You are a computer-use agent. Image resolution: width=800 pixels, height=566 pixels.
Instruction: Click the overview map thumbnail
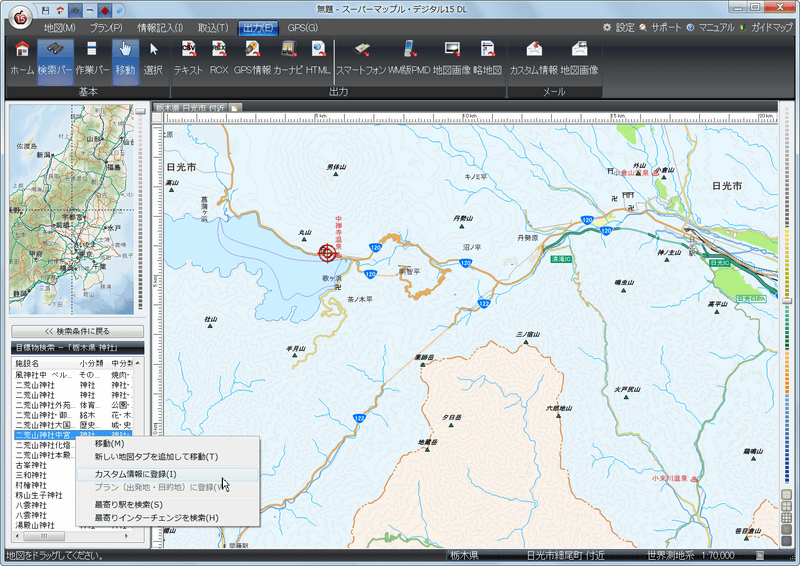71,209
